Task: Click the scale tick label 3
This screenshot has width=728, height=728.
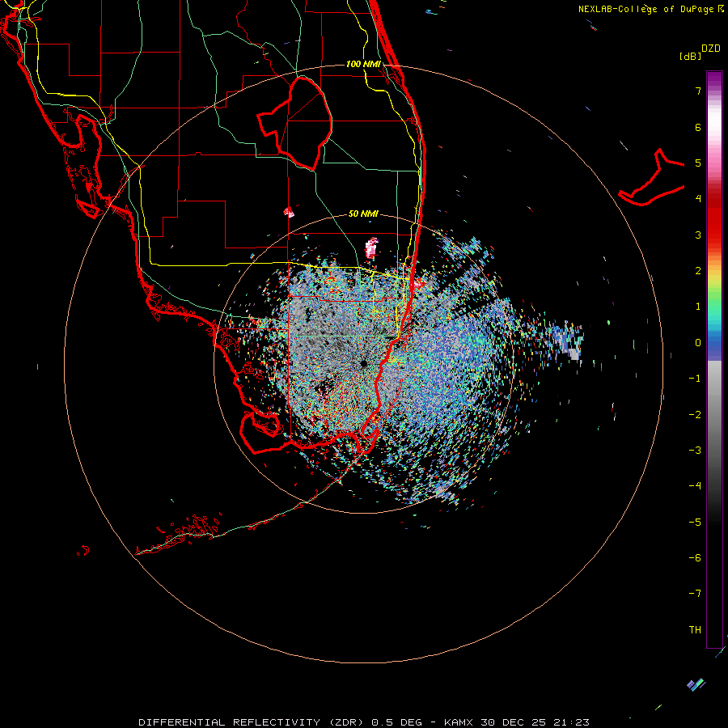Action: (698, 235)
